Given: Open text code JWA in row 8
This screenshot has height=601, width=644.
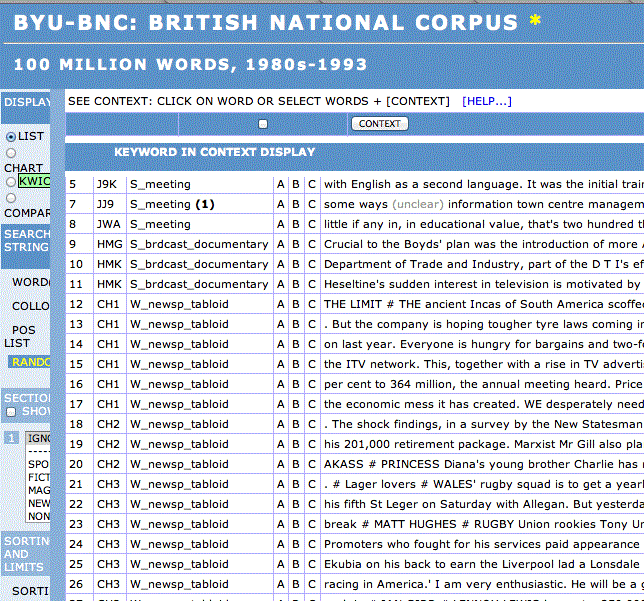Looking at the screenshot, I should tap(109, 224).
